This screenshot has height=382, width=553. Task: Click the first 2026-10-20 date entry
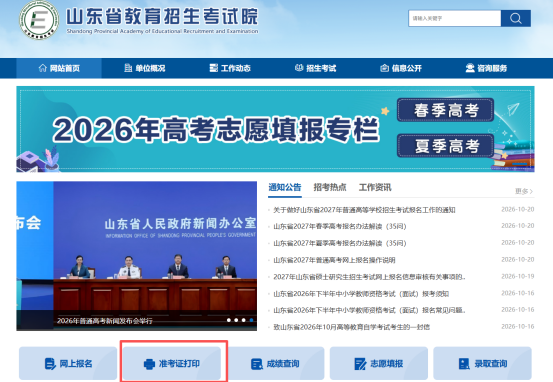coord(518,210)
